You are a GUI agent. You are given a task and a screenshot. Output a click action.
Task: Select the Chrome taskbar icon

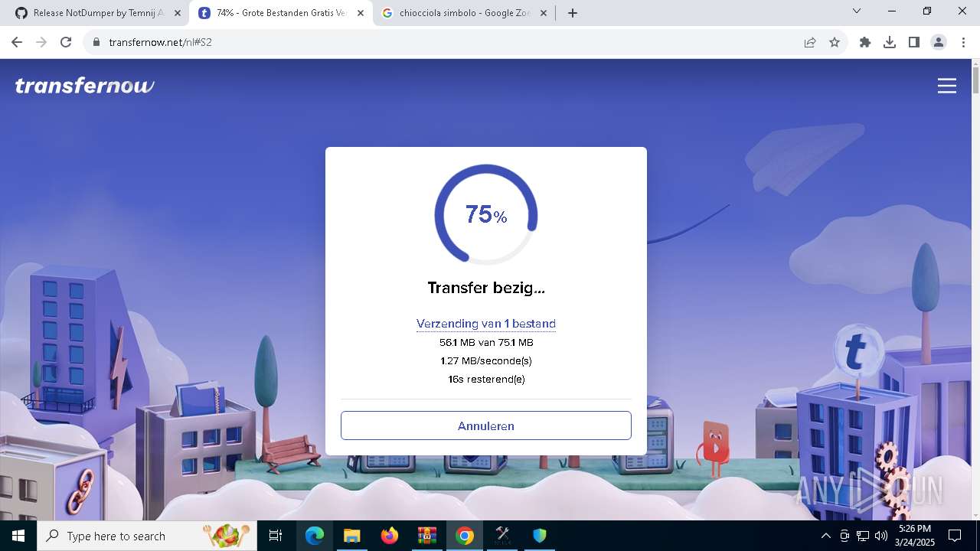tap(464, 536)
